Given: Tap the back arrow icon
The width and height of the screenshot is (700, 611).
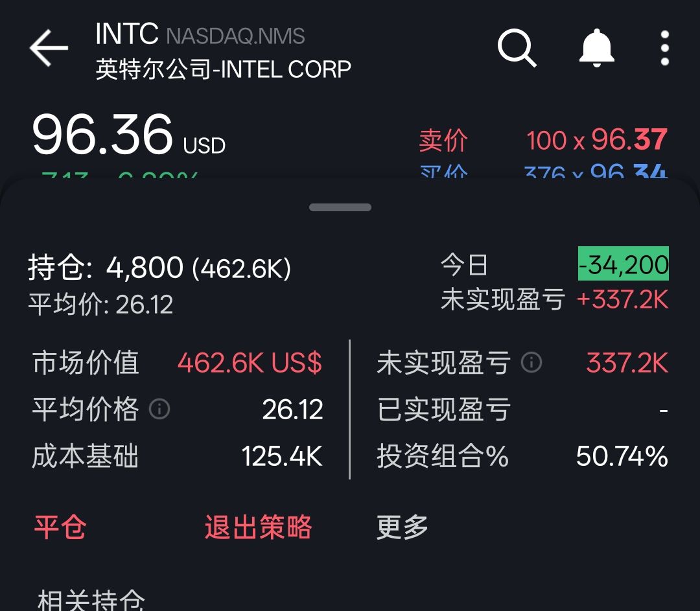Looking at the screenshot, I should 49,48.
